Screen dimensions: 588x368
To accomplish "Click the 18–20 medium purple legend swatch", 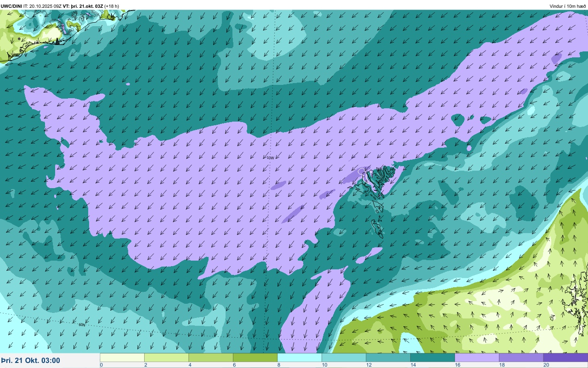I will (521, 357).
